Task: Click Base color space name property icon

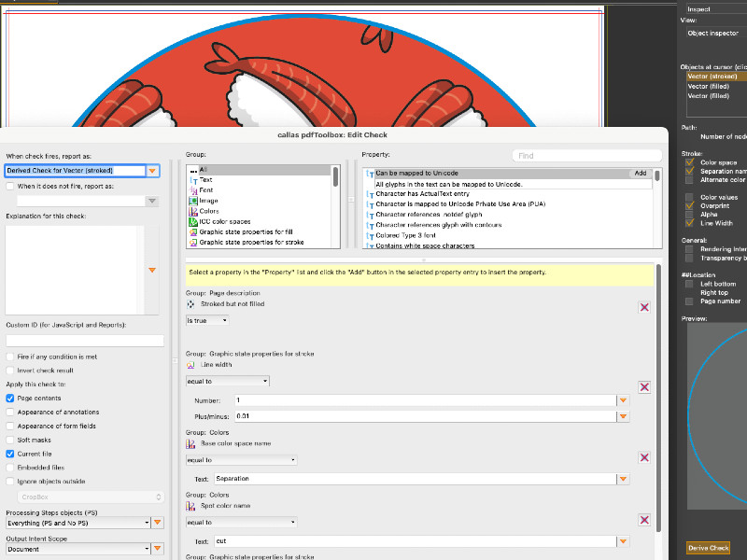Action: (190, 444)
